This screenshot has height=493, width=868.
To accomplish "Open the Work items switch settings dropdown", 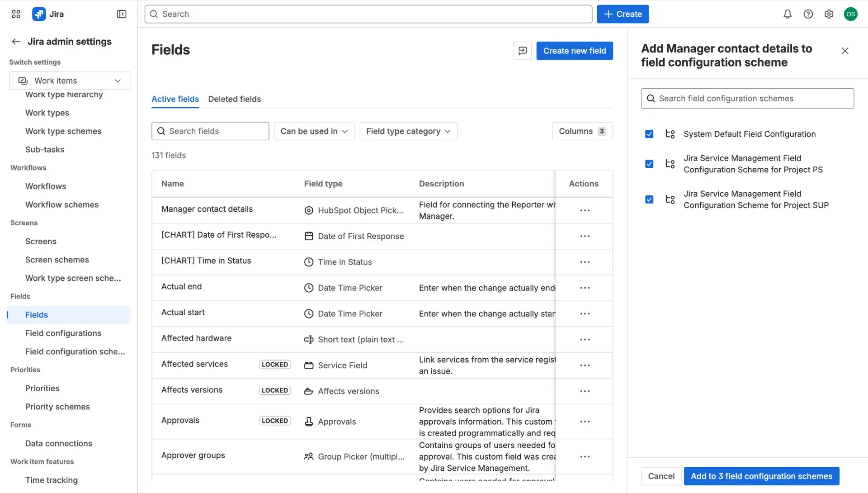I will click(69, 80).
